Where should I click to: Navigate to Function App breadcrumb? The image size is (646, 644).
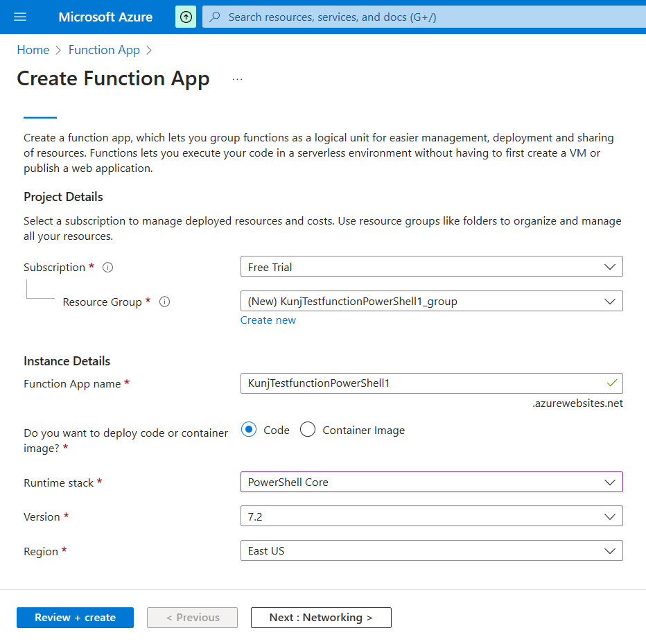104,50
